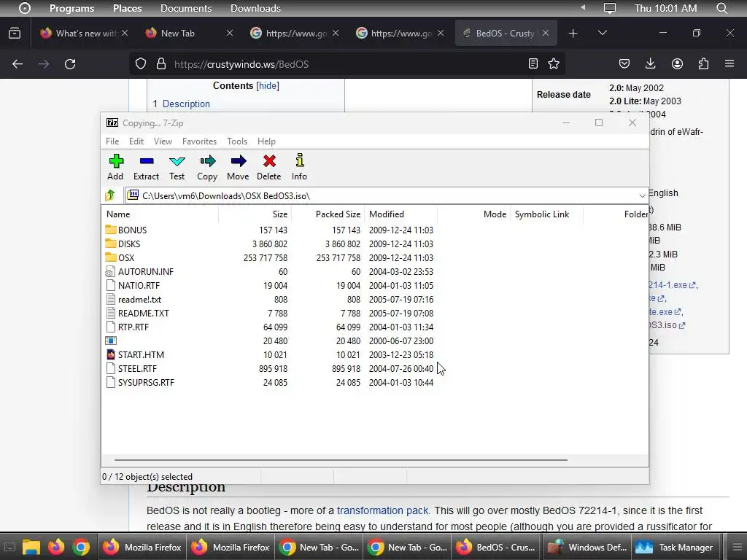Select the BONUS folder
Screen dimensions: 747x560
tap(132, 230)
